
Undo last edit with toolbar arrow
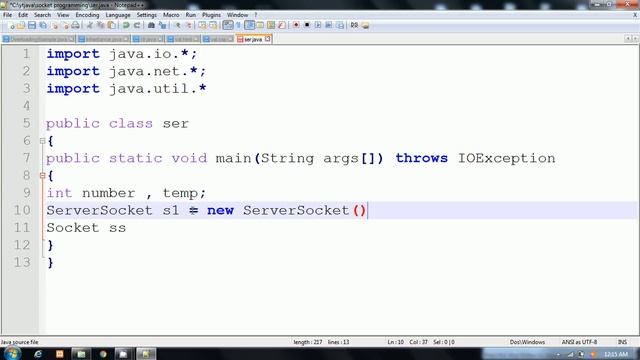pos(126,25)
